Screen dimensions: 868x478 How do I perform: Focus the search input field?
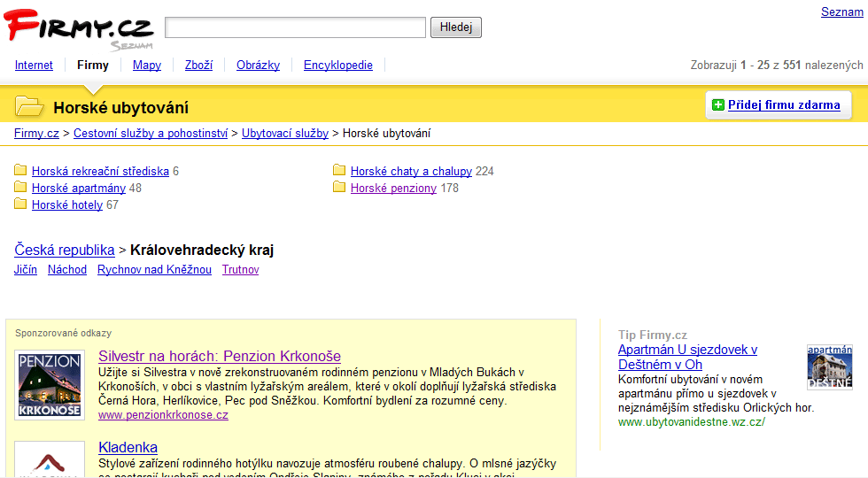coord(296,27)
